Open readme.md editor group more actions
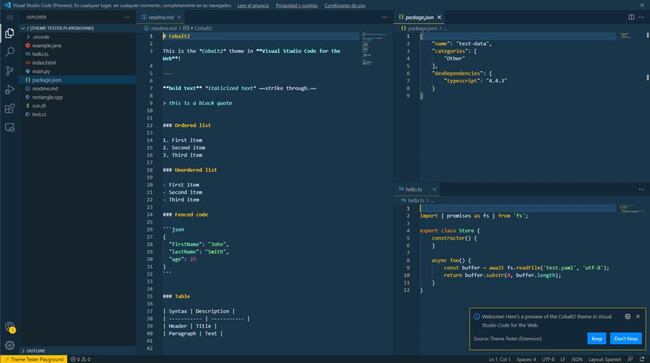 point(384,17)
